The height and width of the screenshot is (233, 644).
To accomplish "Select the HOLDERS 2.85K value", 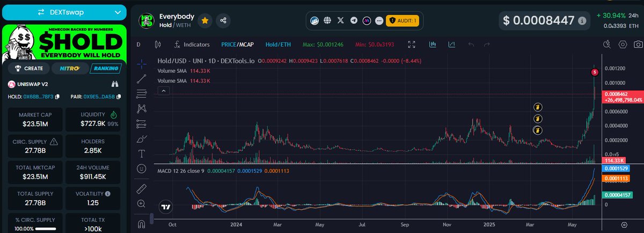I will coord(93,151).
